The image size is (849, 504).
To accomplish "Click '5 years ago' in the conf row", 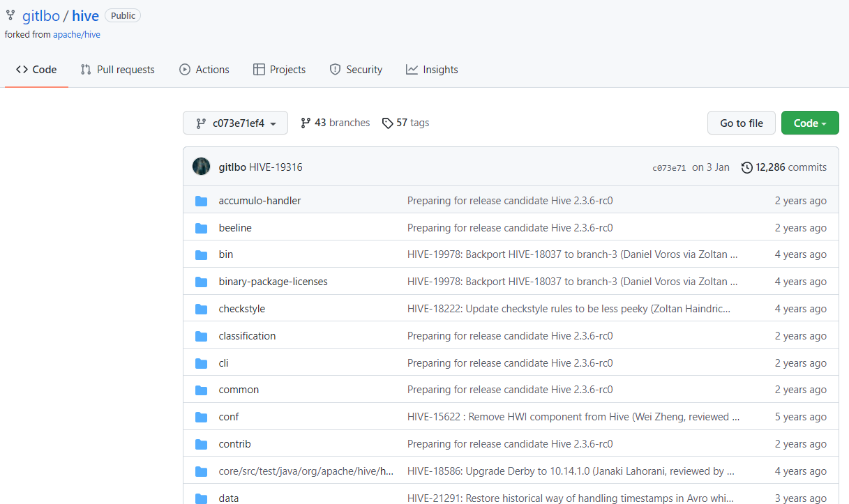I will pyautogui.click(x=801, y=417).
